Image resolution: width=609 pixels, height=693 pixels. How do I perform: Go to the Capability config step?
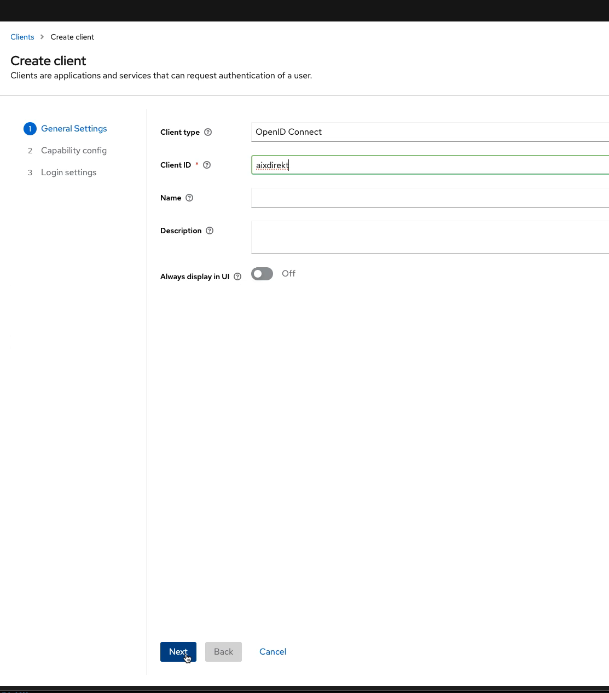pos(73,151)
